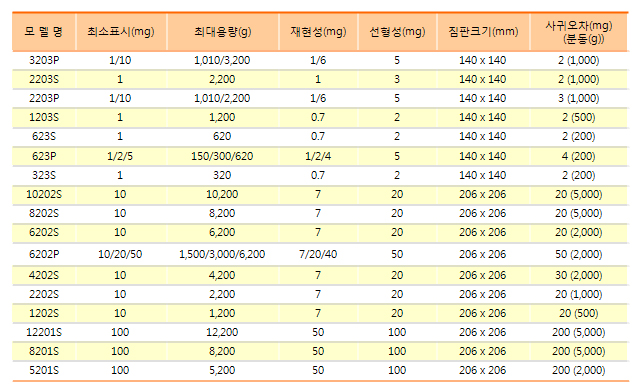The width and height of the screenshot is (640, 392).
Task: Select the 623P model cell
Action: (x=44, y=156)
